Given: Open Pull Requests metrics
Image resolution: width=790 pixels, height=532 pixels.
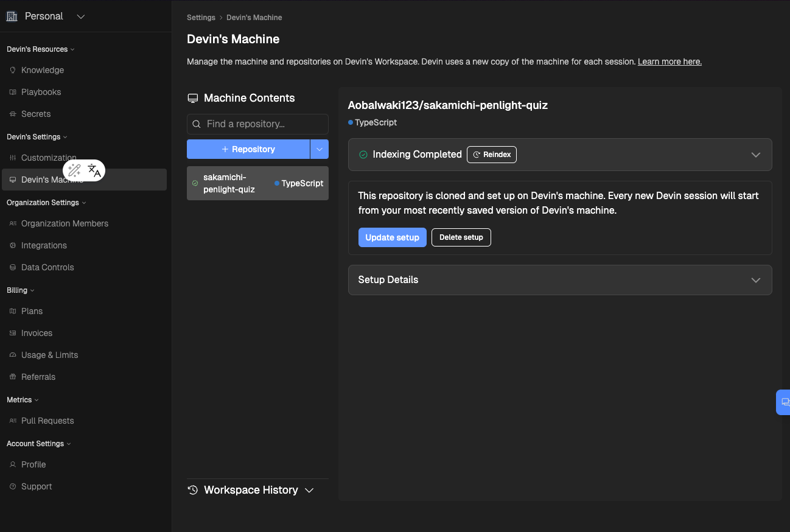Looking at the screenshot, I should 47,421.
